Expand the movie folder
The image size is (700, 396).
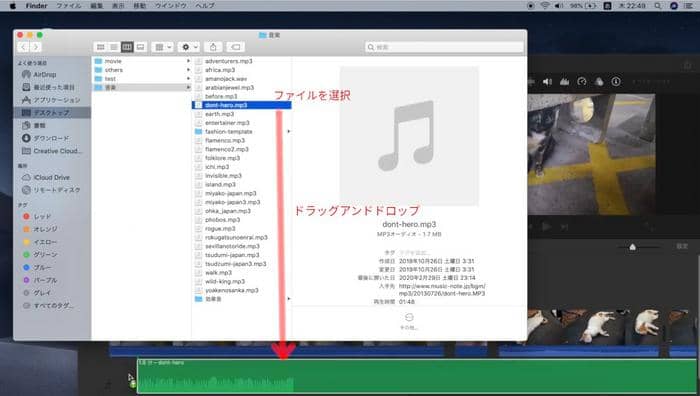click(188, 61)
